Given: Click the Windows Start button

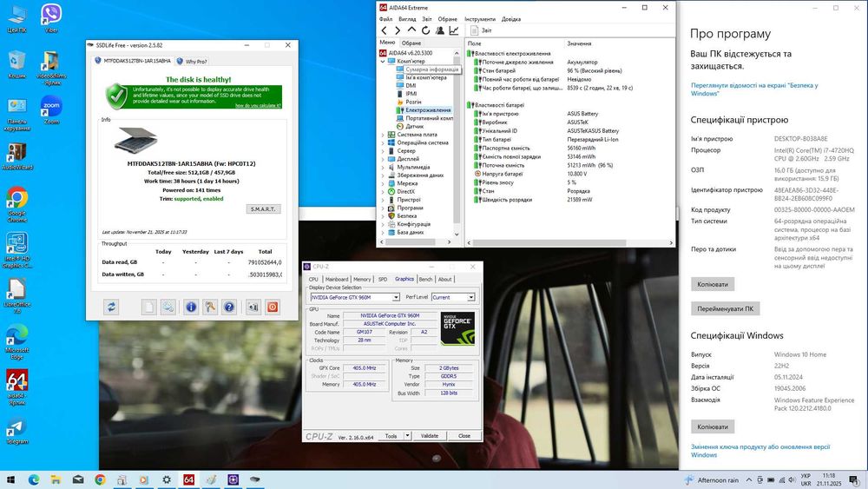Looking at the screenshot, I should pyautogui.click(x=10, y=479).
